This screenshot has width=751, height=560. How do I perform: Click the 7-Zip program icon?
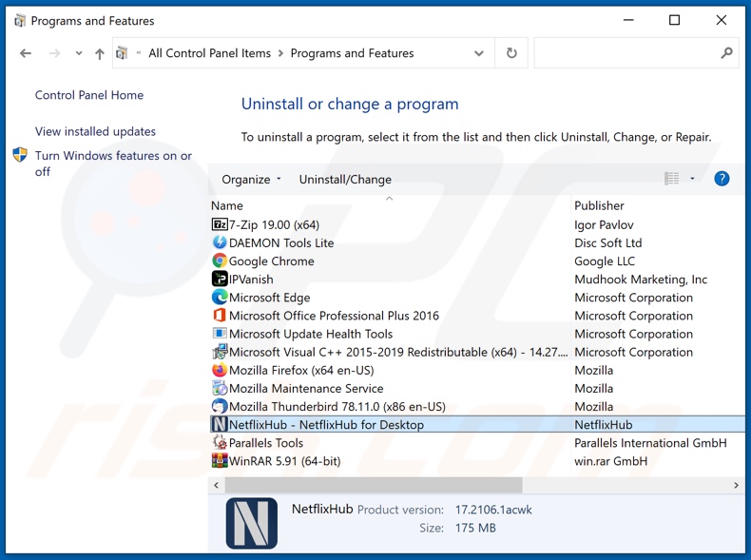[x=220, y=224]
